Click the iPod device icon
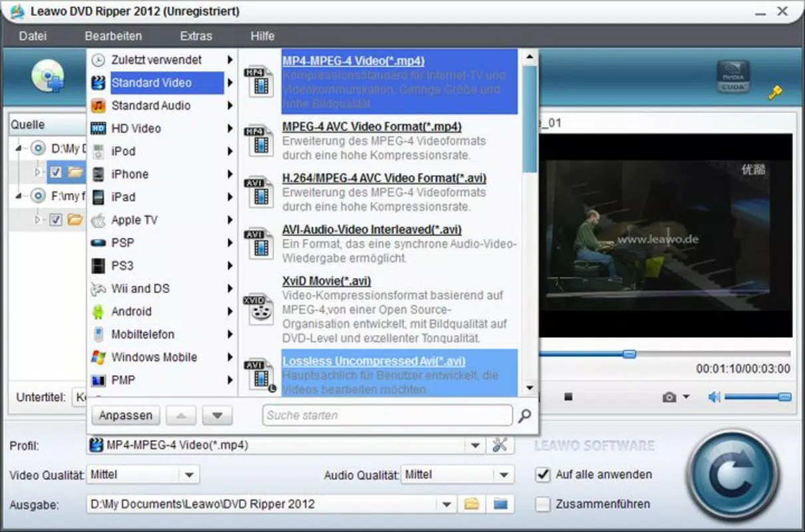 pyautogui.click(x=98, y=152)
